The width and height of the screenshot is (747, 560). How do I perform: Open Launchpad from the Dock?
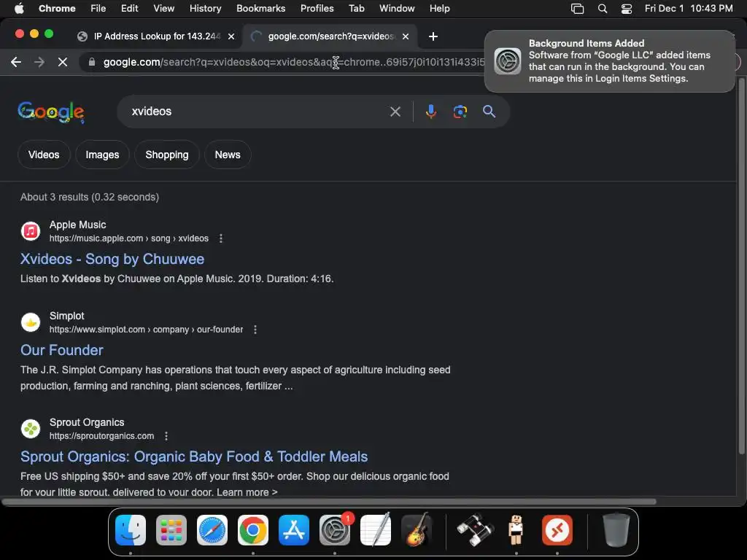[x=171, y=529]
